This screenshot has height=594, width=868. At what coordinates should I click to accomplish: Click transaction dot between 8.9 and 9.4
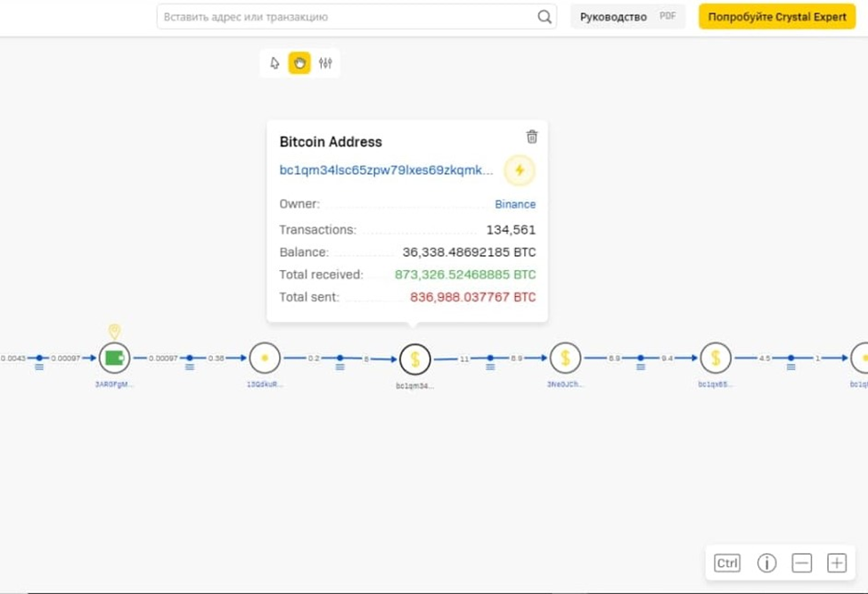tap(641, 358)
